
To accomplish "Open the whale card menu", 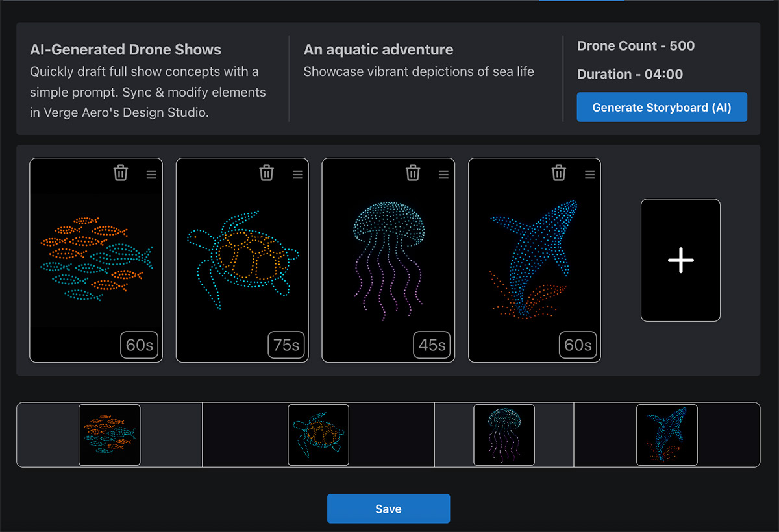I will (x=589, y=175).
